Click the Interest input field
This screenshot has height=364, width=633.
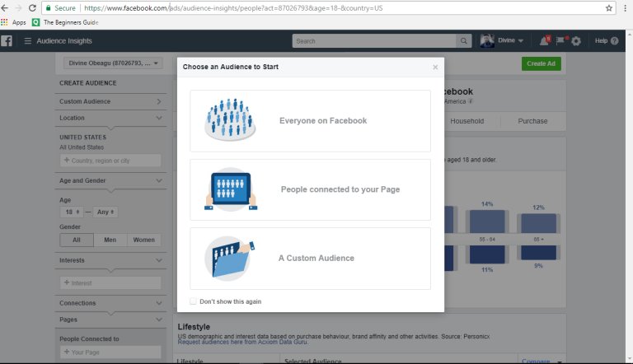(x=110, y=283)
